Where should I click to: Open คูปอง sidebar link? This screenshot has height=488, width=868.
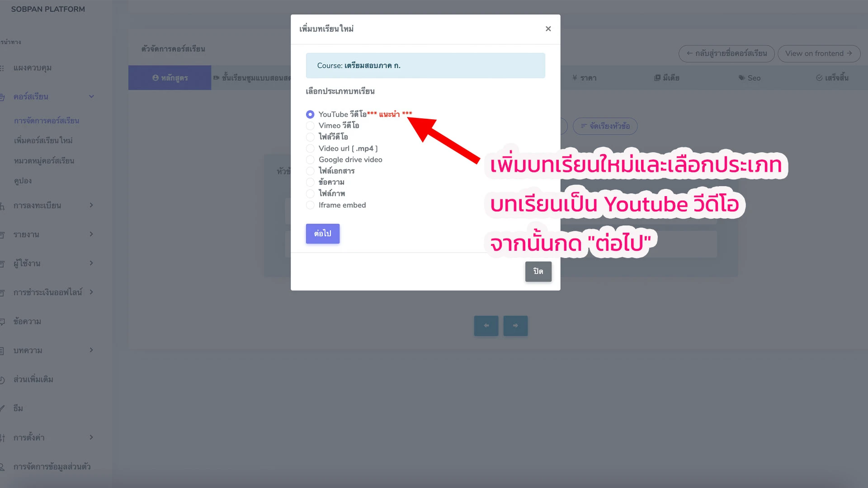tap(23, 181)
